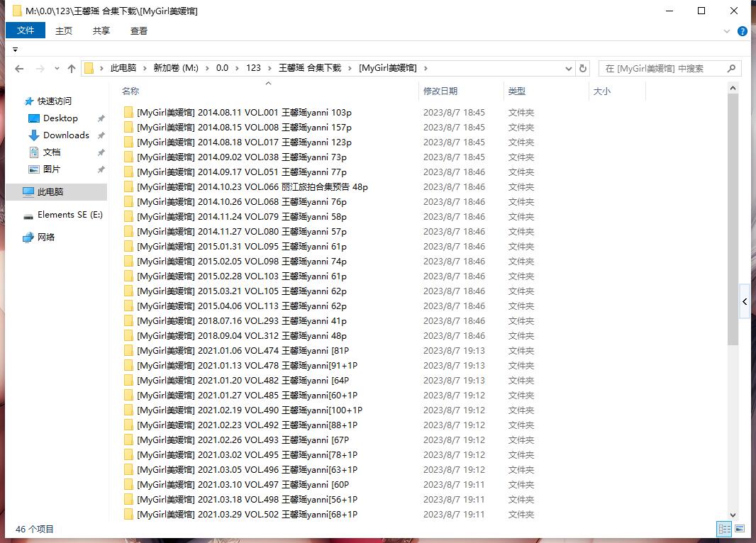Select Network in the navigation pane
Image resolution: width=756 pixels, height=543 pixels.
point(46,237)
